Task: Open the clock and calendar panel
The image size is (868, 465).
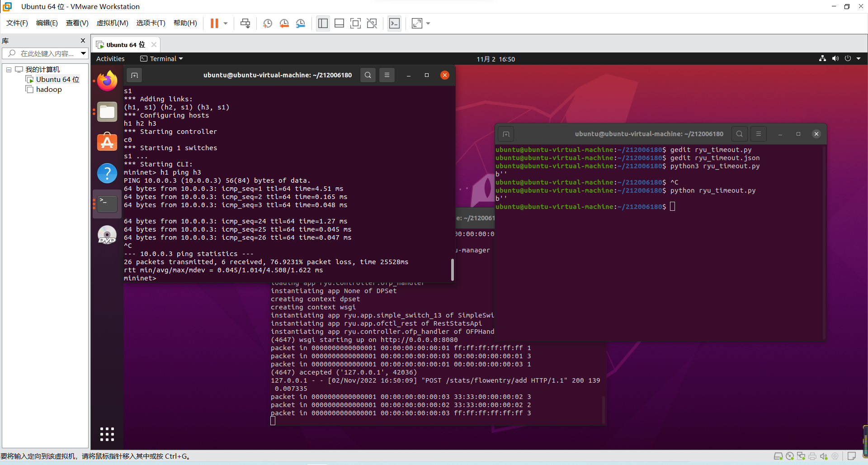Action: [496, 59]
